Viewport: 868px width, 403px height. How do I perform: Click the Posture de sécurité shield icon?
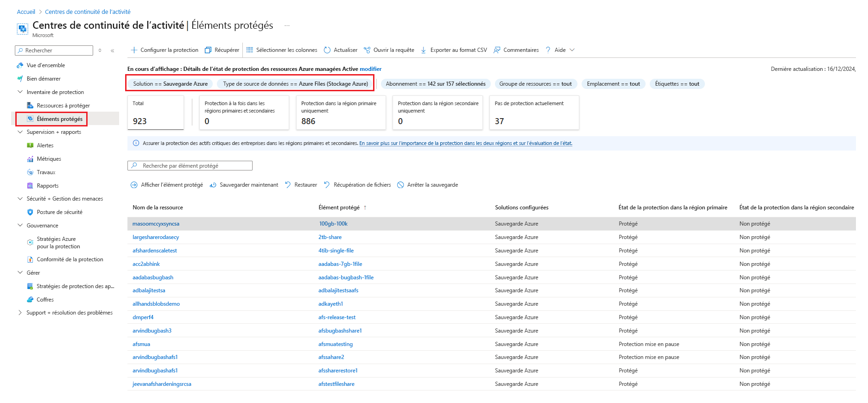click(30, 212)
